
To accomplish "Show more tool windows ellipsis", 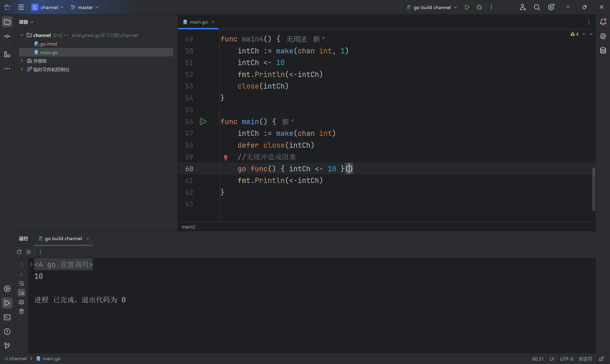I will tap(7, 69).
